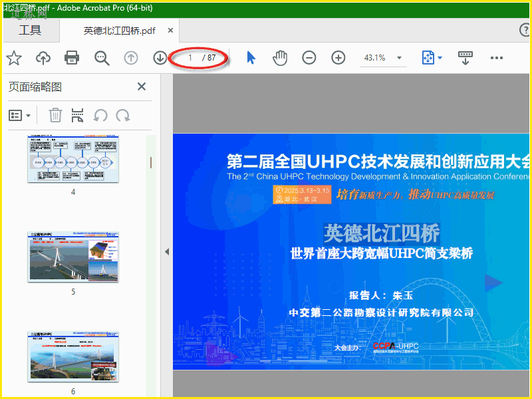
Task: Close the 页面缩略图 panel
Action: 142,86
